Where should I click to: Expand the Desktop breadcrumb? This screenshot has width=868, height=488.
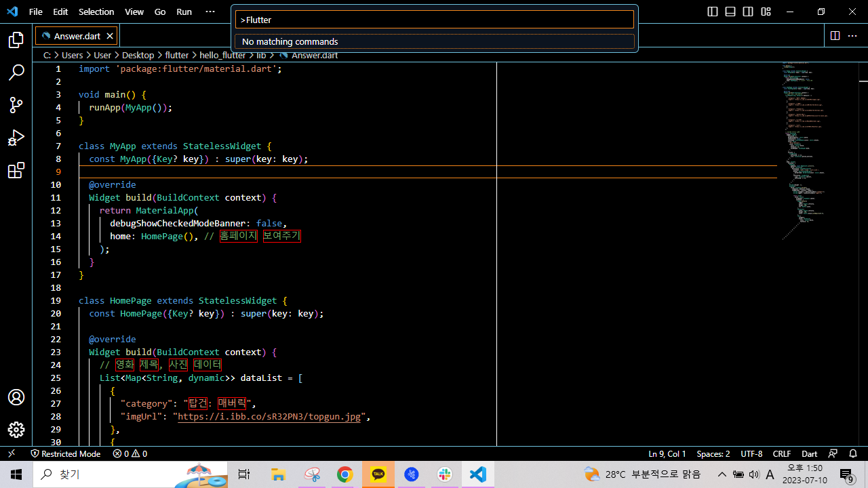[x=138, y=55]
